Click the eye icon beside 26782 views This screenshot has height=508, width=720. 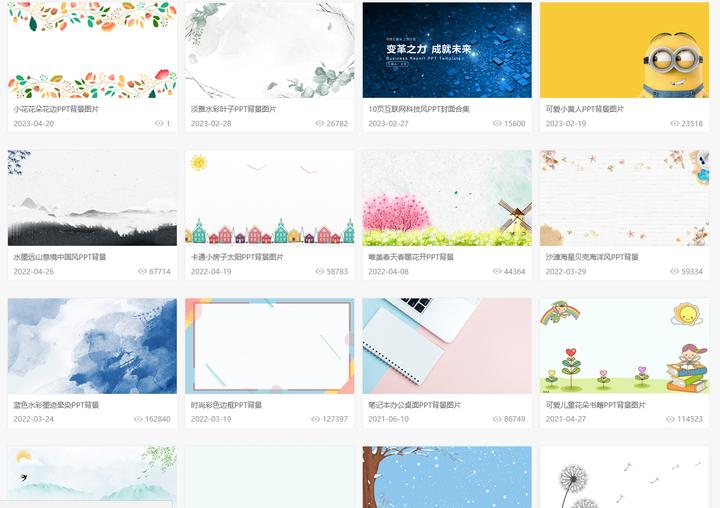tap(320, 124)
